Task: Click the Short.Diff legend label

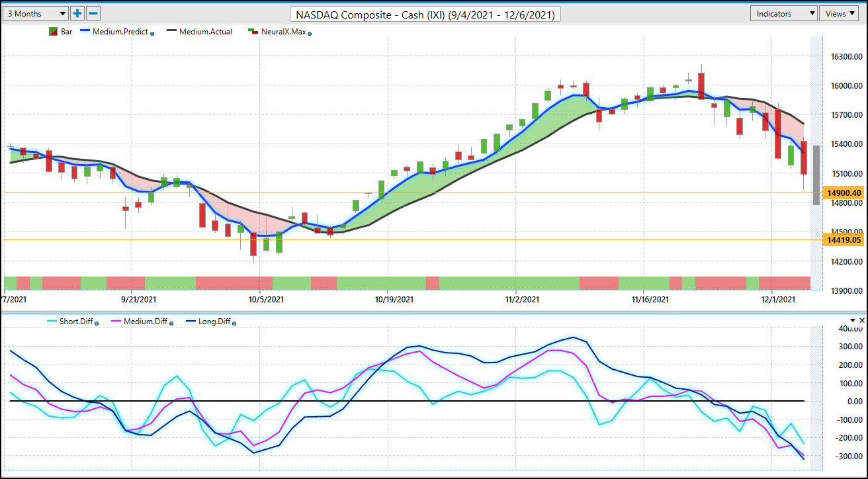Action: [x=77, y=322]
